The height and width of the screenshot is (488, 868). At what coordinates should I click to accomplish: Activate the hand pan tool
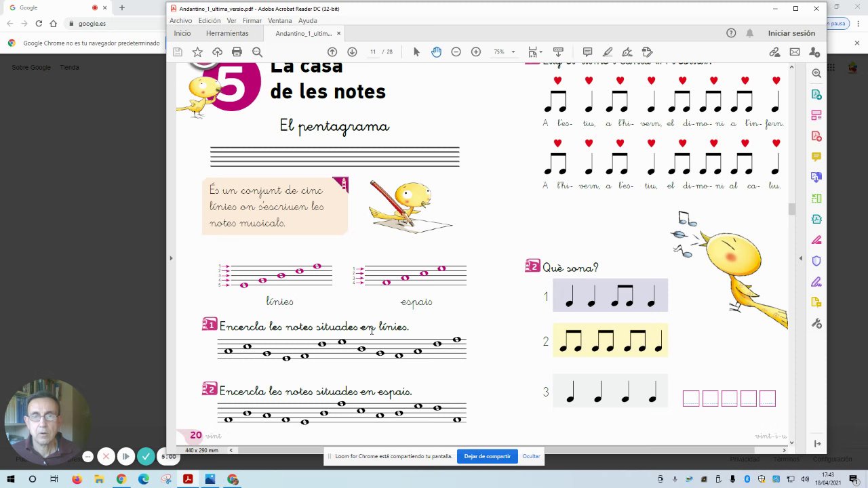(x=436, y=52)
